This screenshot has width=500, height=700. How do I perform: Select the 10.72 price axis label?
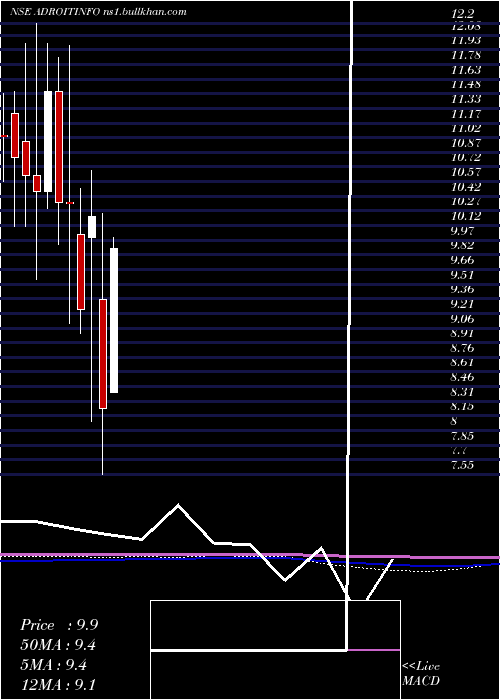466,157
